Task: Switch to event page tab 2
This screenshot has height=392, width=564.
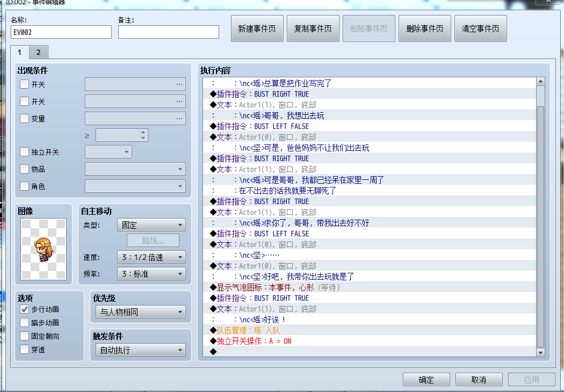Action: (39, 53)
